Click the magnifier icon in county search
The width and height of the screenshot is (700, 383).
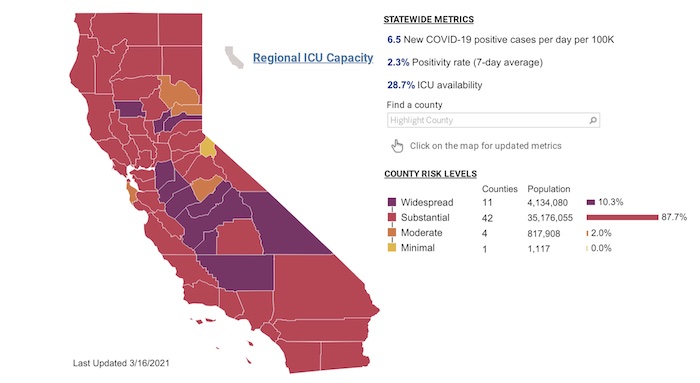pos(592,120)
